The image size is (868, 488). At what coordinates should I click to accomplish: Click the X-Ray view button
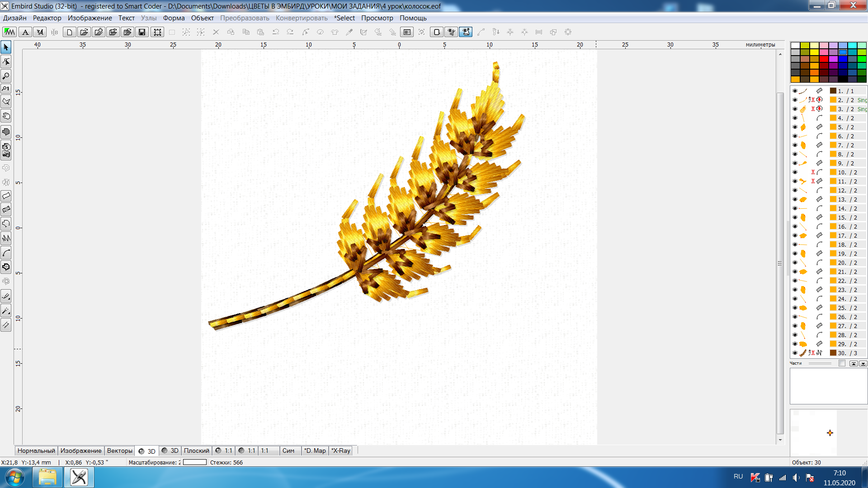click(x=341, y=450)
